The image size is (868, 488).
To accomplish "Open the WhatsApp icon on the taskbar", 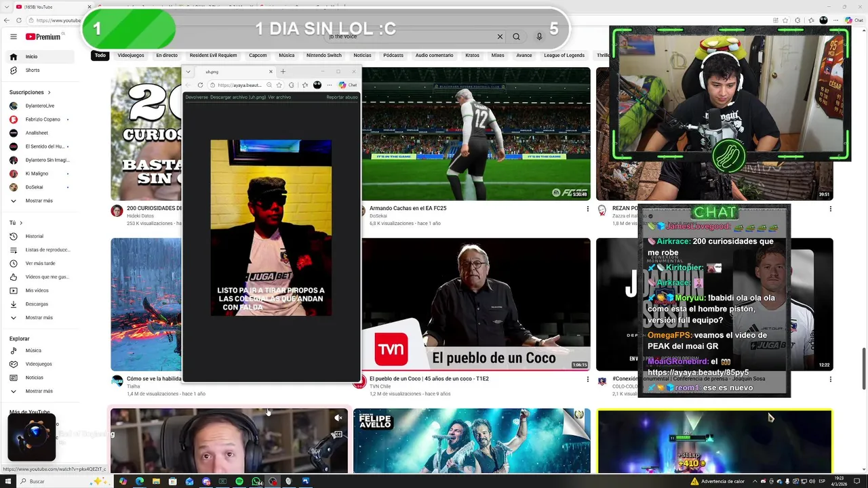I will point(256,481).
